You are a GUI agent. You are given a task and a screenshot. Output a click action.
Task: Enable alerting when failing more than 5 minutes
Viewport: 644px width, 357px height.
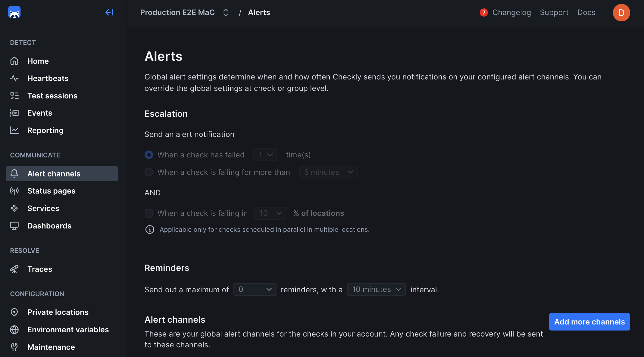[x=149, y=172]
